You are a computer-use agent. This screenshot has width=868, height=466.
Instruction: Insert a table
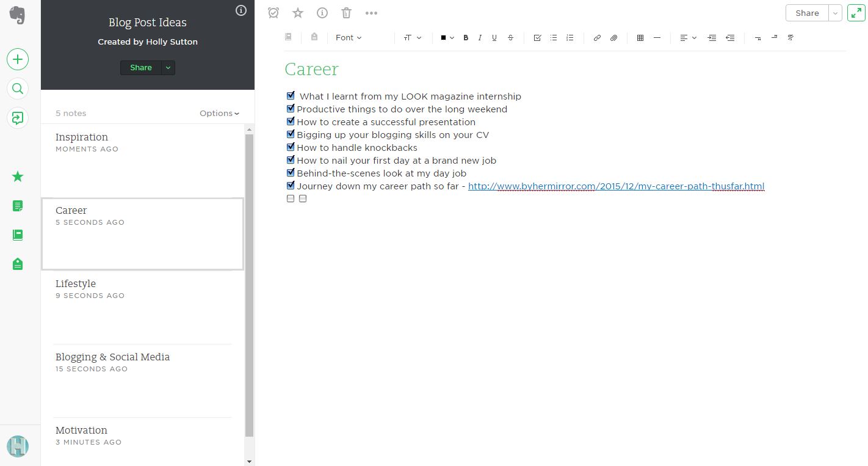(640, 38)
